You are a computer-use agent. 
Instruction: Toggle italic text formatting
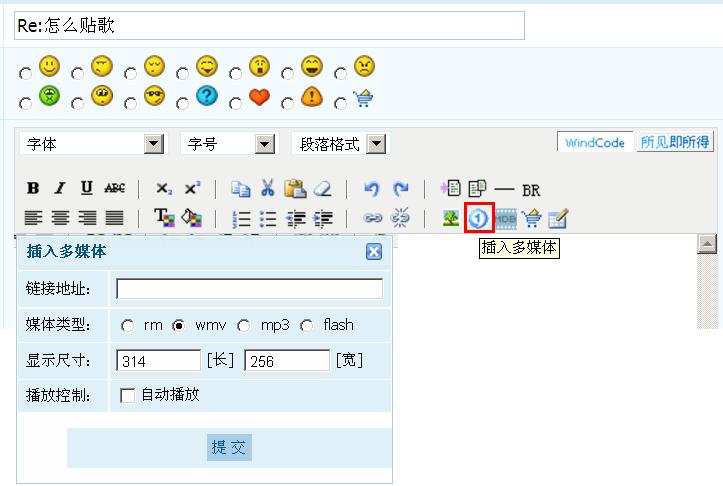click(x=59, y=188)
